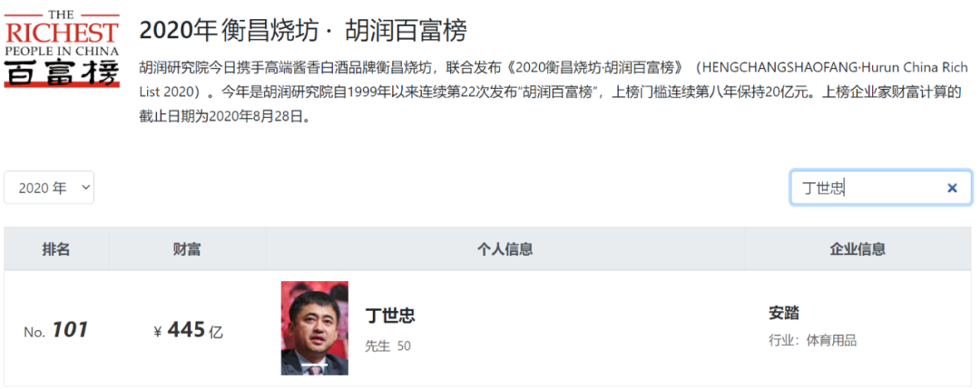The width and height of the screenshot is (980, 389).
Task: Click the industry text 行业：体育用品
Action: pyautogui.click(x=812, y=341)
